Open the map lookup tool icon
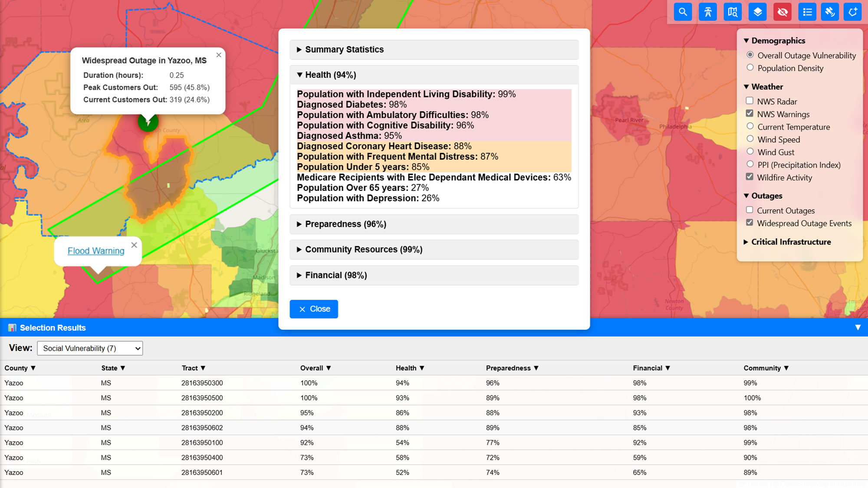The image size is (868, 488). 733,12
